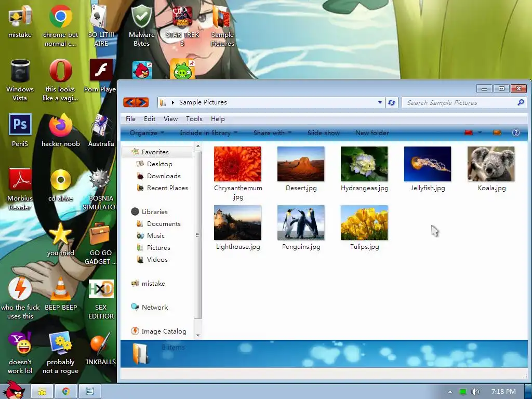Click the refresh button beside the address bar
532x399 pixels.
[391, 102]
